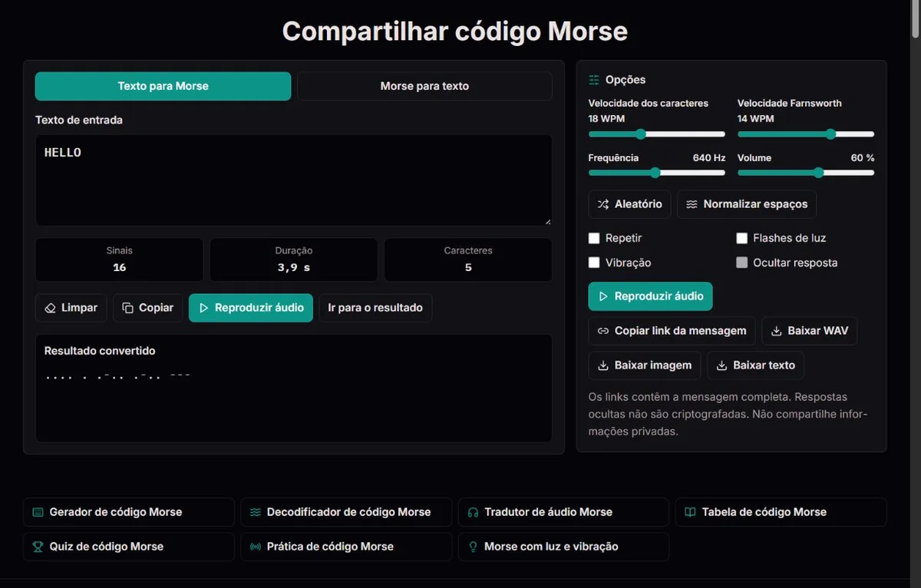The width and height of the screenshot is (921, 588).
Task: Click the 60 % volume value
Action: pos(863,157)
